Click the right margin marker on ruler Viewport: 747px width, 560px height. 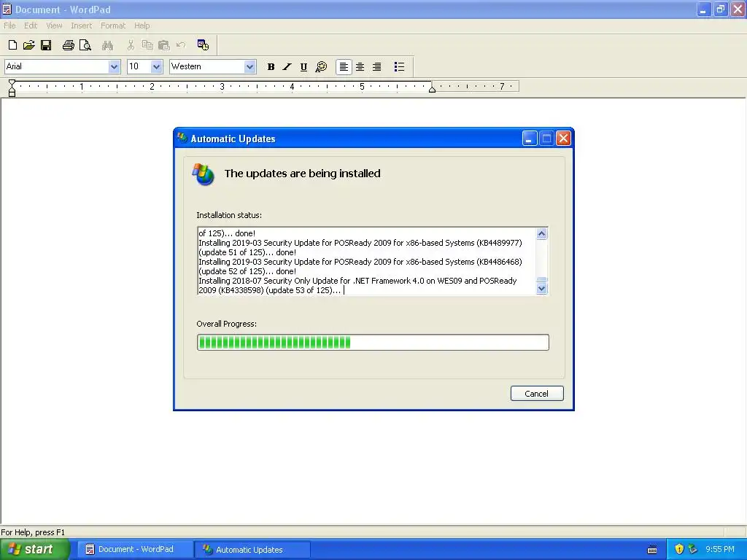tap(432, 89)
